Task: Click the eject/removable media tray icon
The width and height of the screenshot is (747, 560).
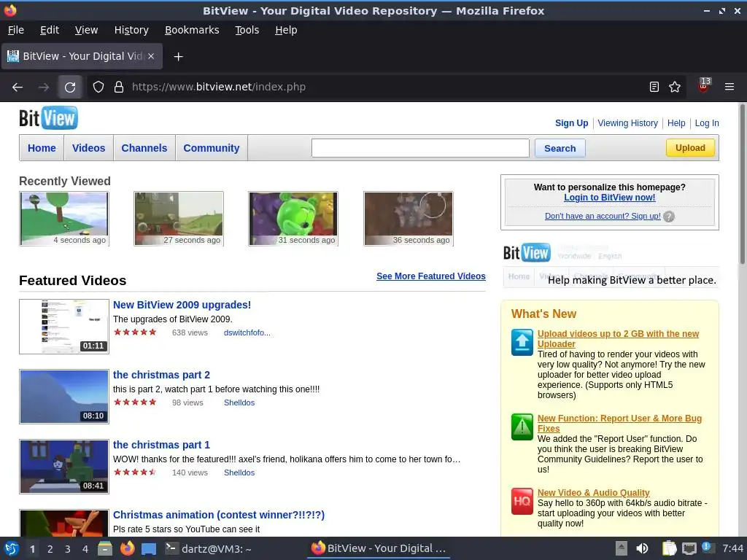Action: (x=622, y=548)
